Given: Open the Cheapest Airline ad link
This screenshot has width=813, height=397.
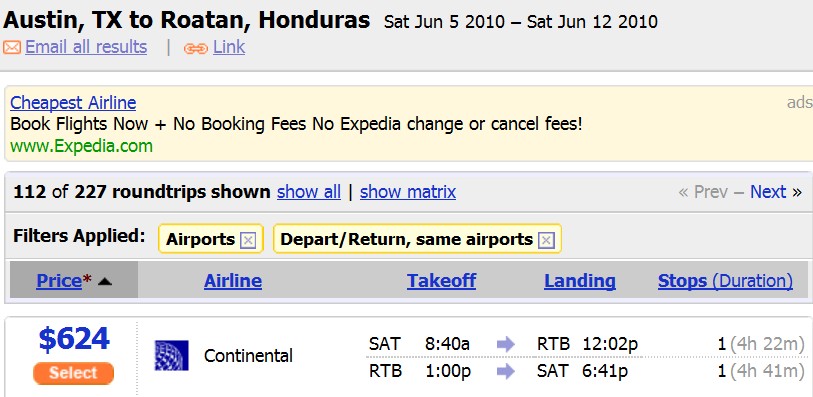Looking at the screenshot, I should coord(73,103).
